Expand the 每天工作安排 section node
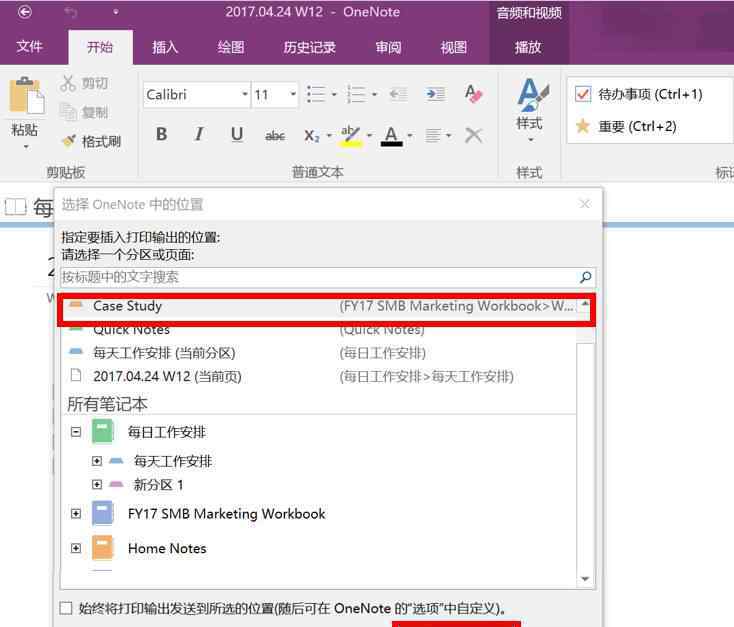The width and height of the screenshot is (734, 627). pyautogui.click(x=97, y=461)
